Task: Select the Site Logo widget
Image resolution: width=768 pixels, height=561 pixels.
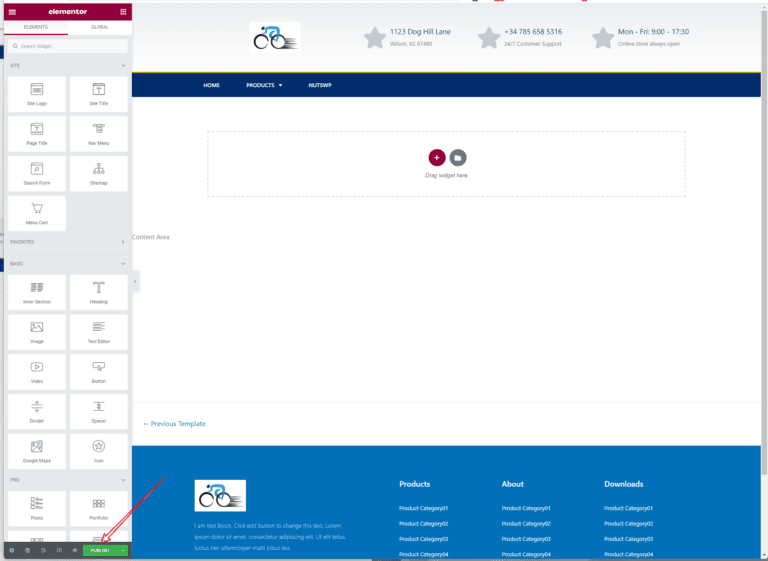Action: 36,94
